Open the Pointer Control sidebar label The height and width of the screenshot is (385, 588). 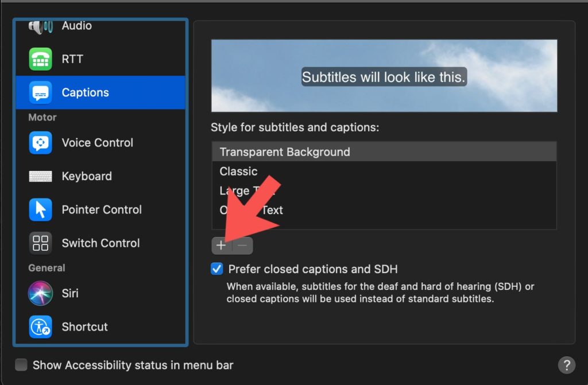[x=102, y=209]
